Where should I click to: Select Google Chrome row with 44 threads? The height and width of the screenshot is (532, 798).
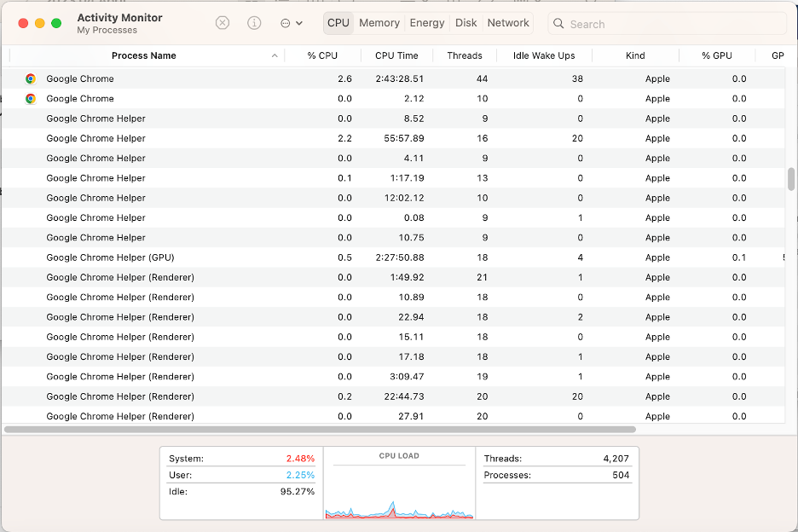(x=393, y=78)
